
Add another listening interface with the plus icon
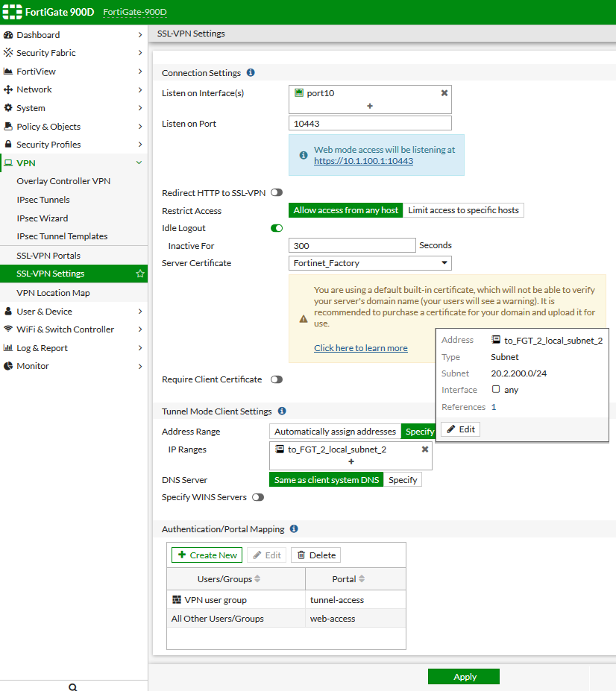click(x=370, y=107)
